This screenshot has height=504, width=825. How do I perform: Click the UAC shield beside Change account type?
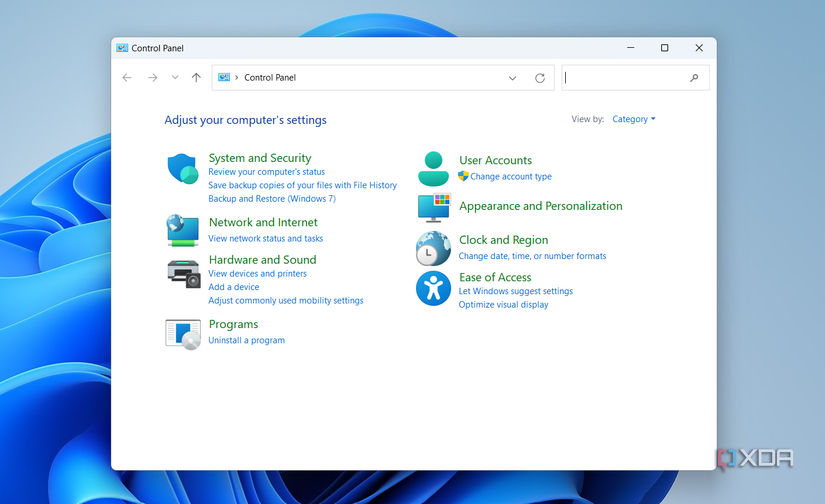tap(463, 176)
